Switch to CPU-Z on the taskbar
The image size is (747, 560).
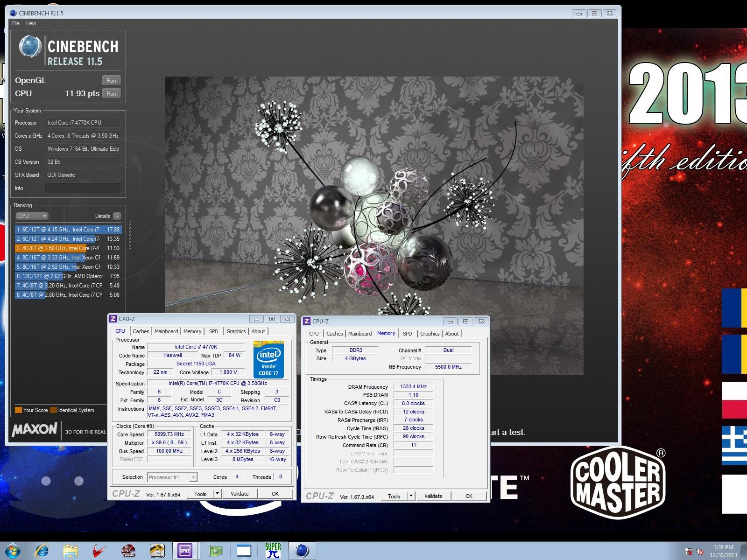185,551
